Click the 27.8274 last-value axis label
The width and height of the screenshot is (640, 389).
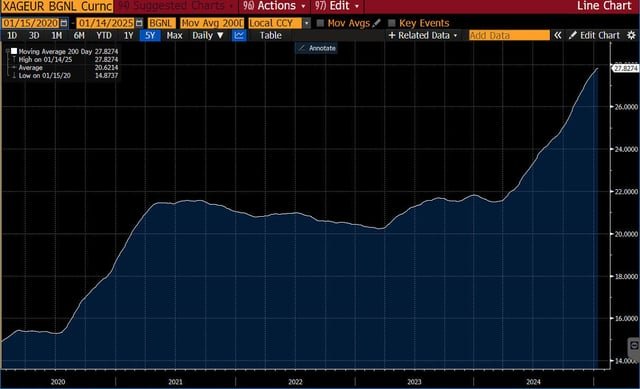coord(625,68)
